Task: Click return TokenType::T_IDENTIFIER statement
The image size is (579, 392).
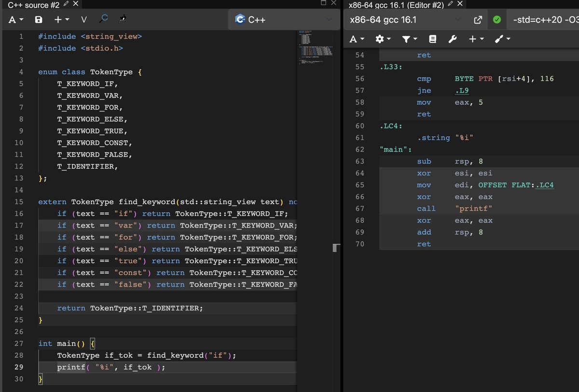Action: pos(130,308)
